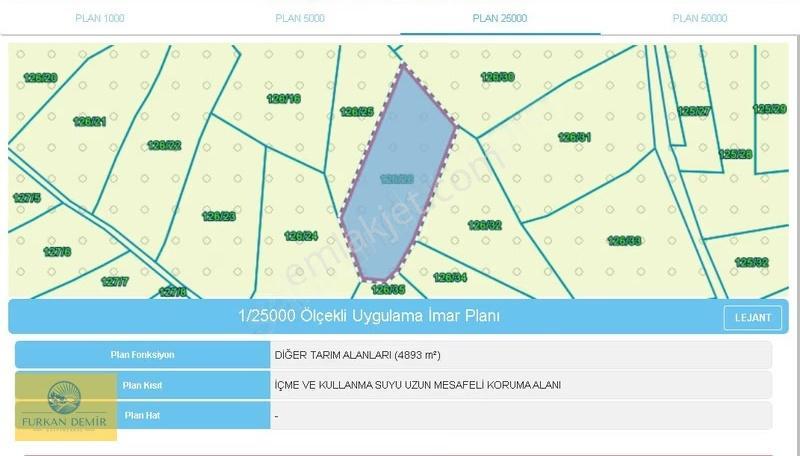This screenshot has width=800, height=456.
Task: Select parcel label 125/32
Action: click(x=752, y=263)
